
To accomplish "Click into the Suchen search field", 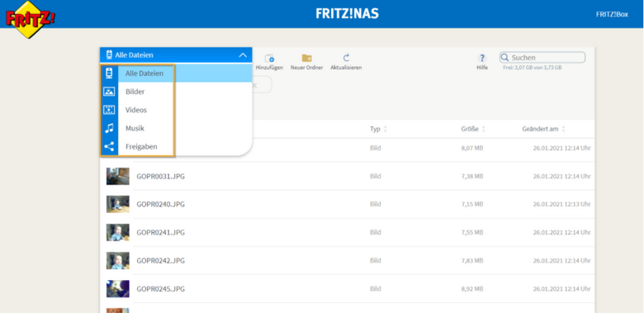I will (x=542, y=58).
